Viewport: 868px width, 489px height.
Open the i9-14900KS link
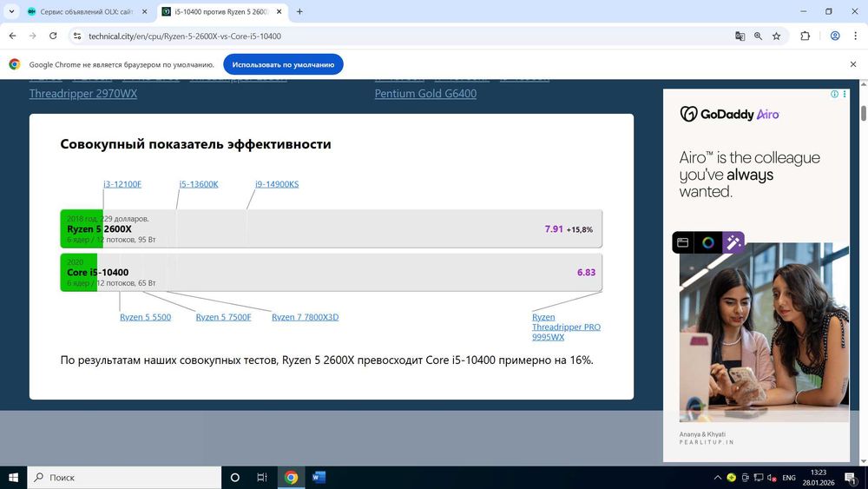tap(277, 184)
